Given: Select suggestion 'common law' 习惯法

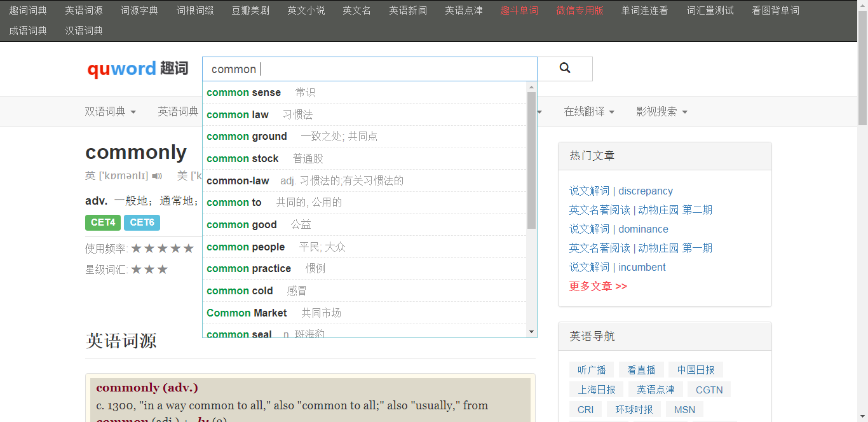Looking at the screenshot, I should click(365, 114).
